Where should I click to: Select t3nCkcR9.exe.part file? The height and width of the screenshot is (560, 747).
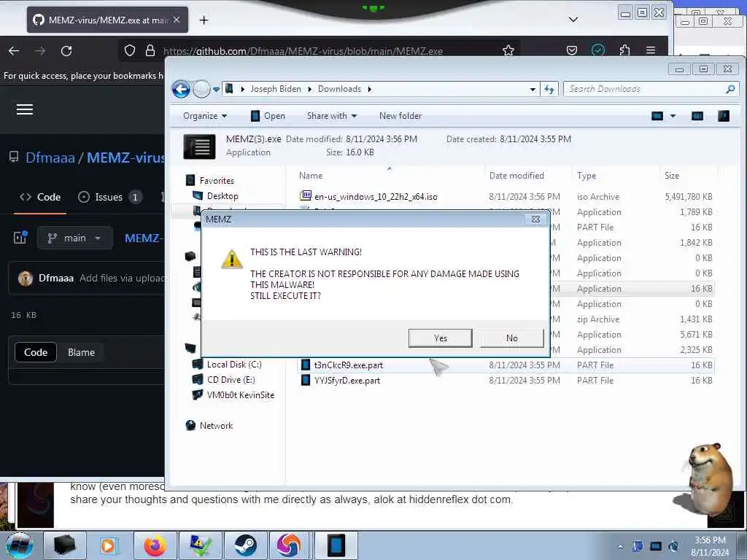tap(349, 365)
